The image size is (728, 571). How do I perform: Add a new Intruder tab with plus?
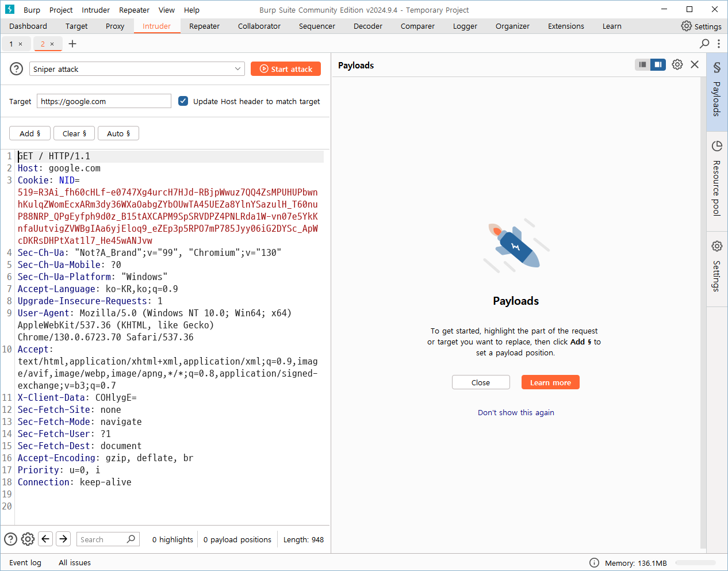(x=72, y=44)
